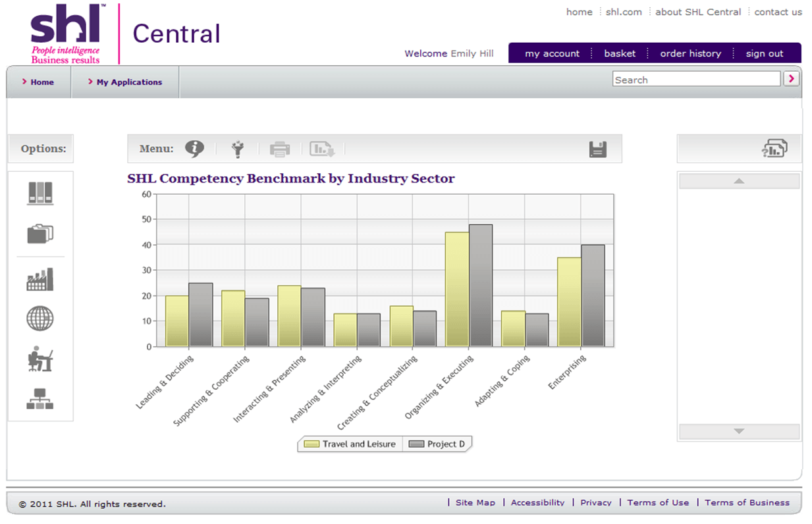Click the filter funnel icon in Menu

[238, 149]
